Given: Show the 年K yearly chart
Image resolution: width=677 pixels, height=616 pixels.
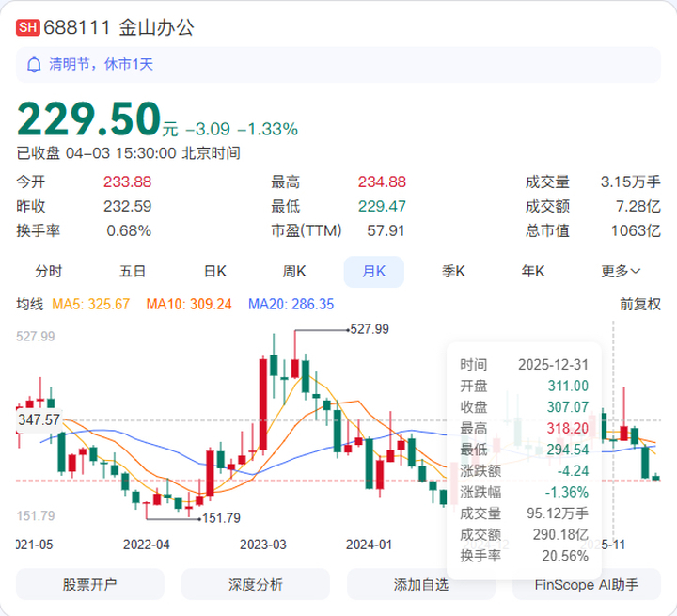Looking at the screenshot, I should [x=534, y=271].
